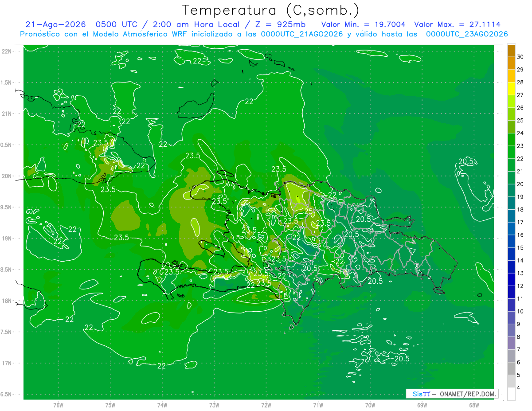Screen dimensions: 532x411
Task: Click the longitude axis label "74W"
Action: coord(162,405)
